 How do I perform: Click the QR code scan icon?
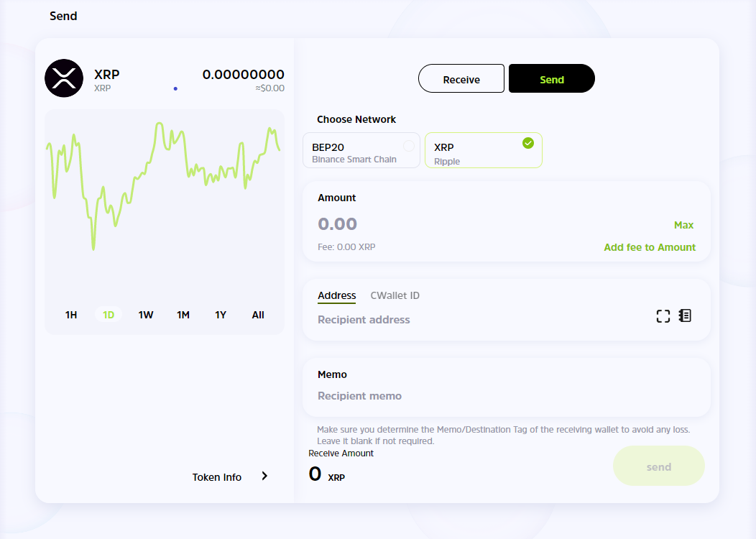[663, 315]
